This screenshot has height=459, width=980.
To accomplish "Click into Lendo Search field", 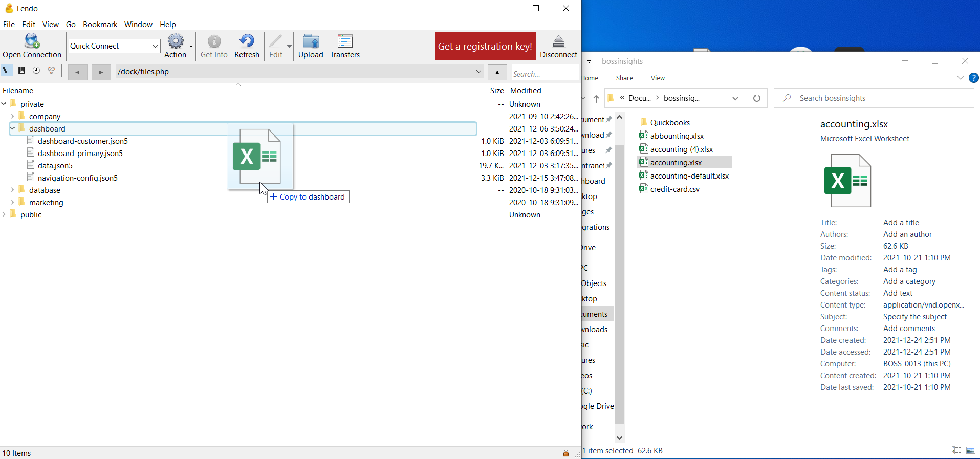I will [544, 73].
